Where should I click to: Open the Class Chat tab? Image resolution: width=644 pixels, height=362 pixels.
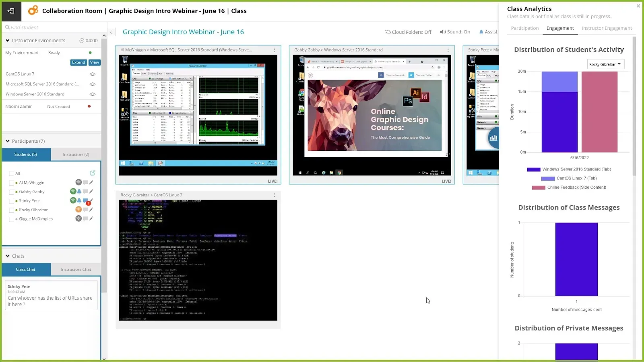click(26, 269)
